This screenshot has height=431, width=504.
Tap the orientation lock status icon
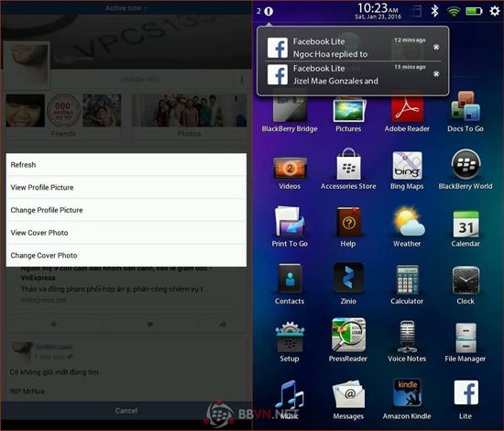(416, 12)
